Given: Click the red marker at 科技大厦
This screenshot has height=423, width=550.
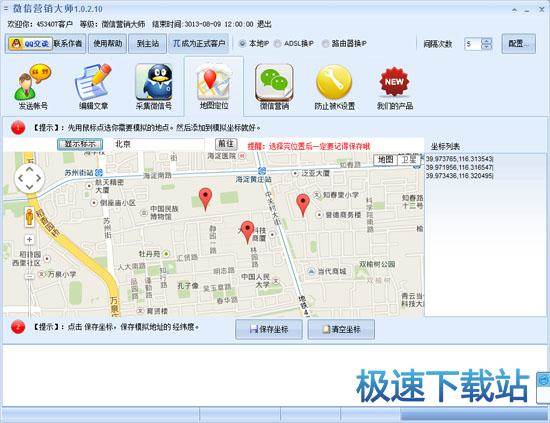Looking at the screenshot, I should point(248,232).
